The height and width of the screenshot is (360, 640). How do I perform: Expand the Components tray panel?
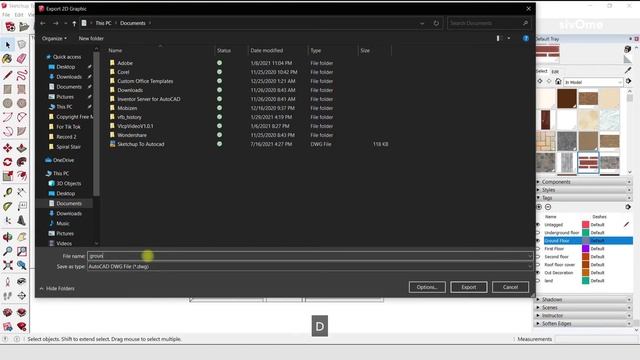point(584,182)
